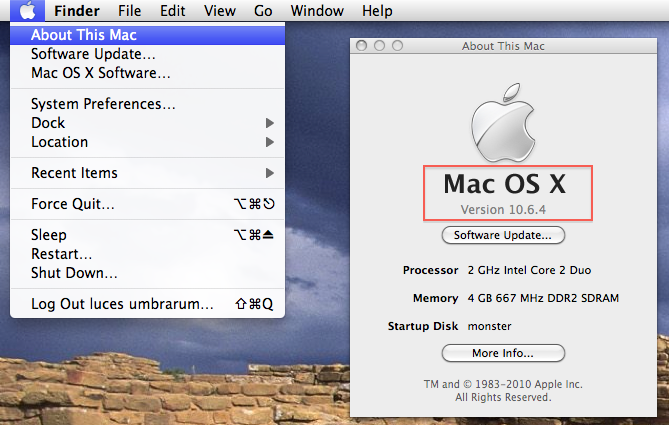Viewport: 669px width, 425px height.
Task: Click the Mac OS X title text
Action: (504, 184)
